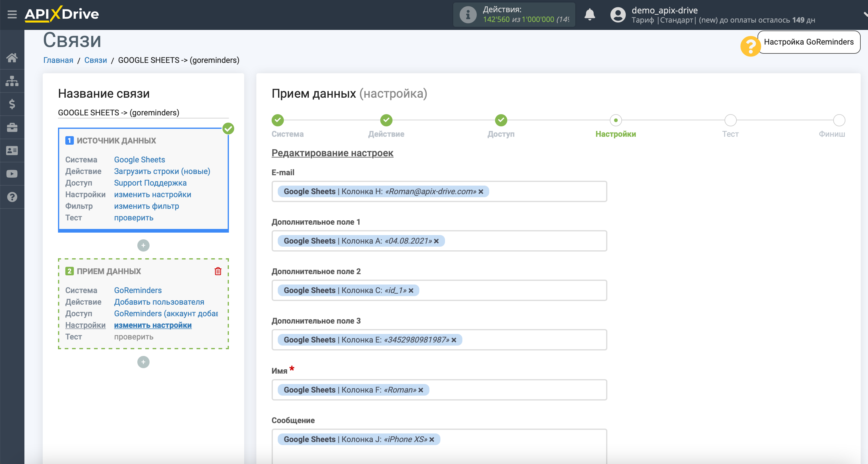Open the home sidebar icon
This screenshot has height=464, width=868.
click(x=12, y=58)
